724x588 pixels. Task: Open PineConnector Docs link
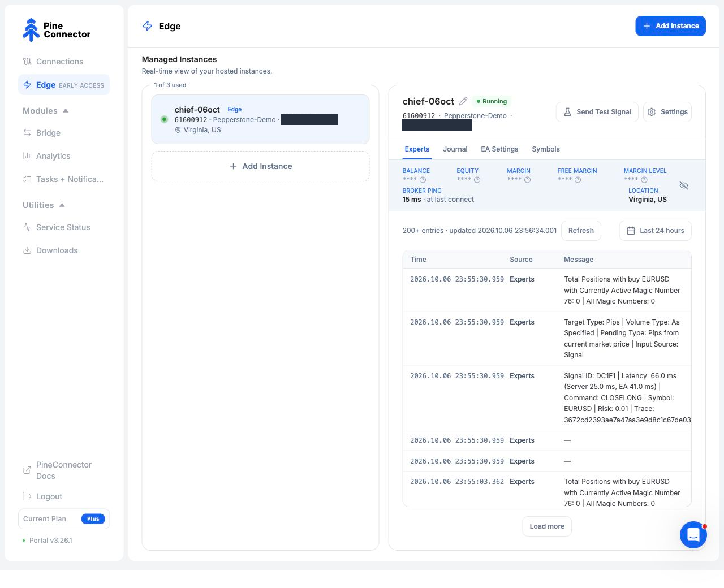[64, 470]
